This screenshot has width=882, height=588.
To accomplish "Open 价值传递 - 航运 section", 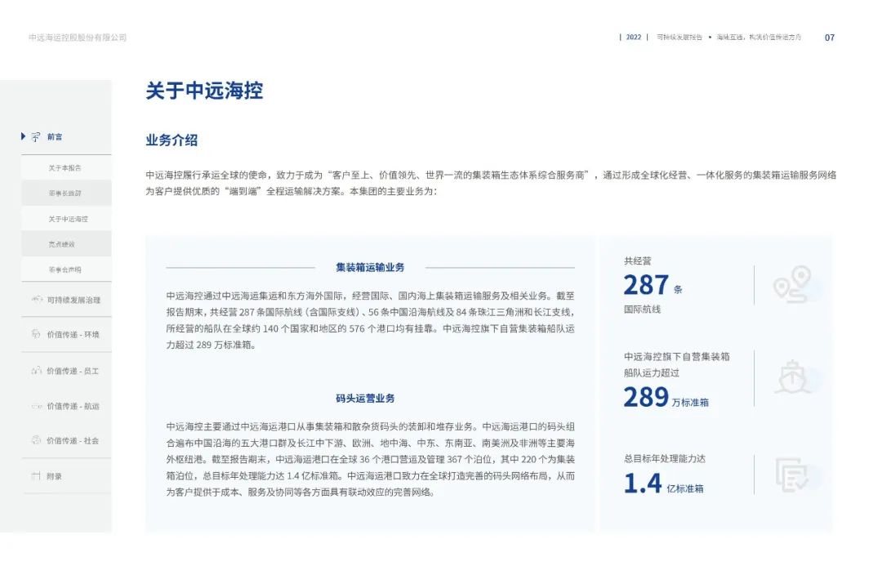I will point(73,406).
